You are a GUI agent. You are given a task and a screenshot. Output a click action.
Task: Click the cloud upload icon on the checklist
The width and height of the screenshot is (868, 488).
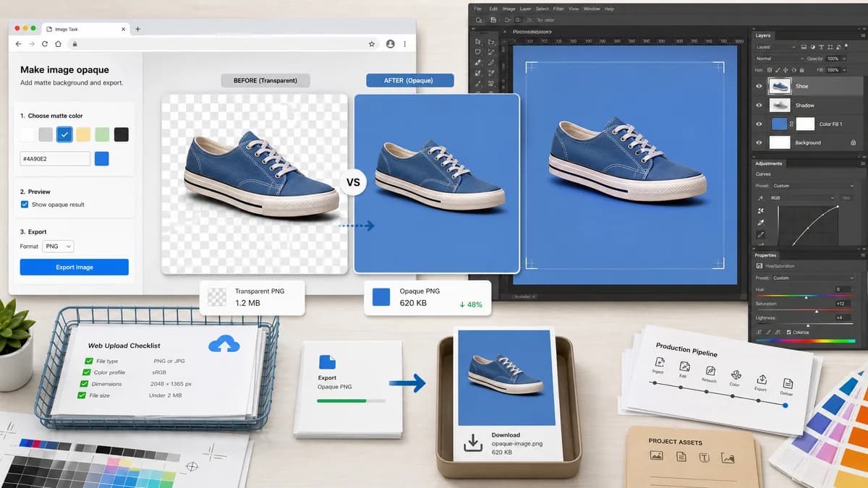pos(224,344)
